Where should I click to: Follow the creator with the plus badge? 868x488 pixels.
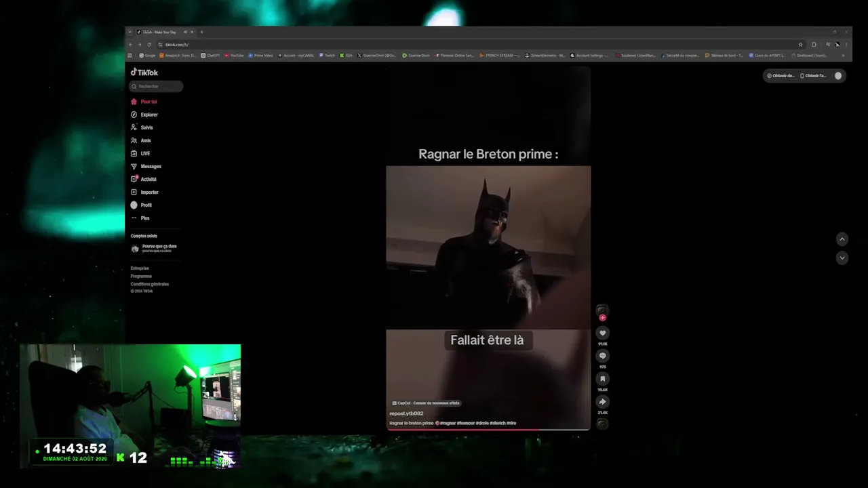pyautogui.click(x=602, y=317)
